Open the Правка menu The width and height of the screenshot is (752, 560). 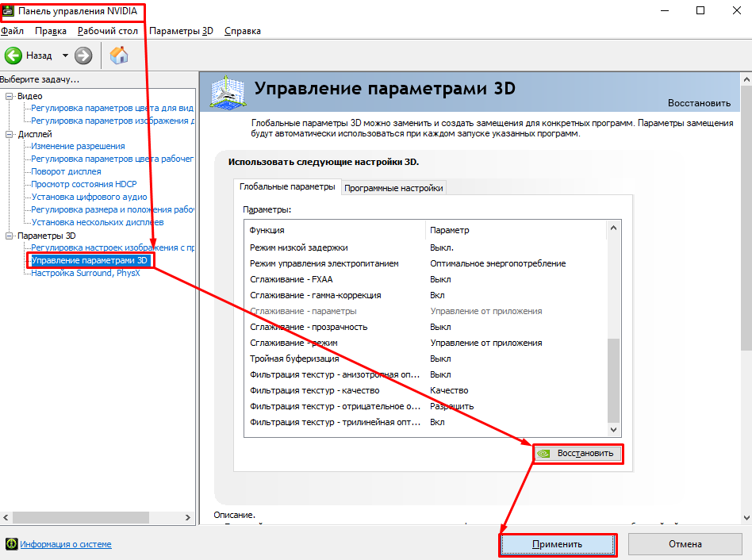pyautogui.click(x=50, y=31)
